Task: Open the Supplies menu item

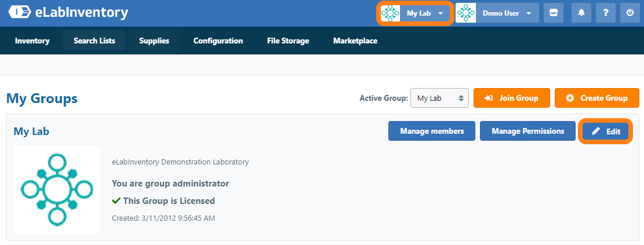Action: click(154, 41)
